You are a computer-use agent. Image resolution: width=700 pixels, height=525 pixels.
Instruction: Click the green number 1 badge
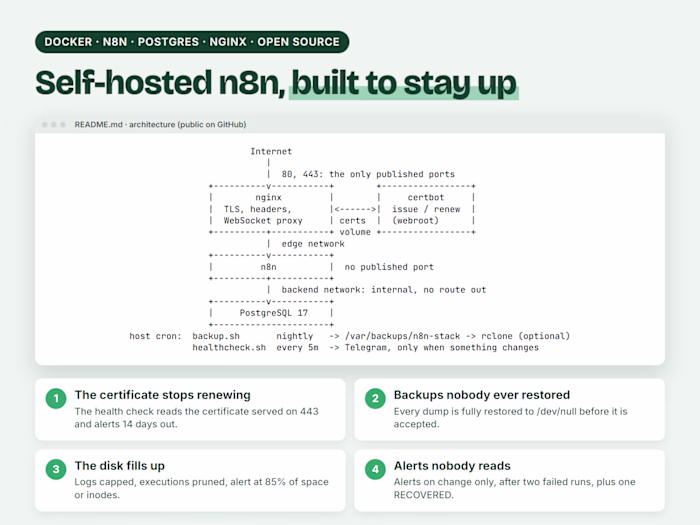tap(56, 398)
